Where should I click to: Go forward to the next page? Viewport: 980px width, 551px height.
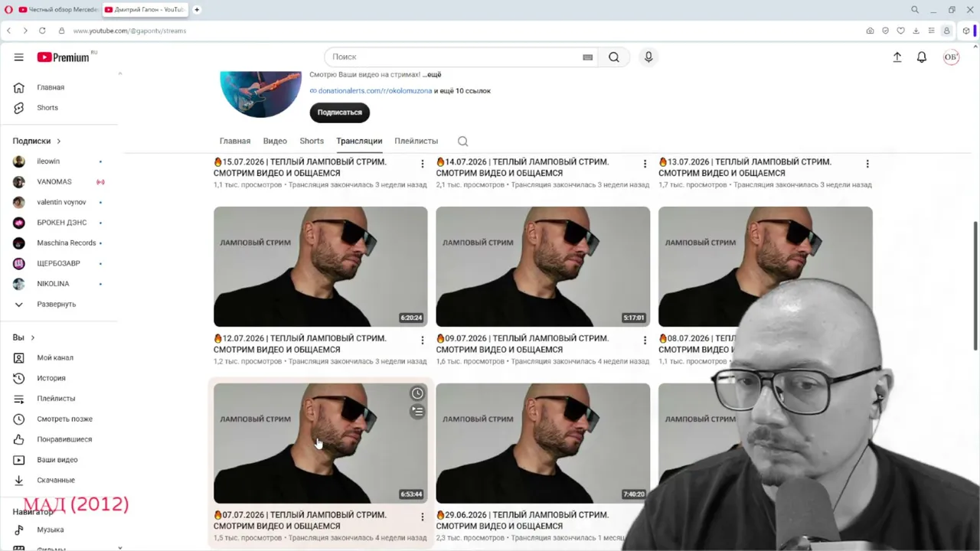(25, 31)
